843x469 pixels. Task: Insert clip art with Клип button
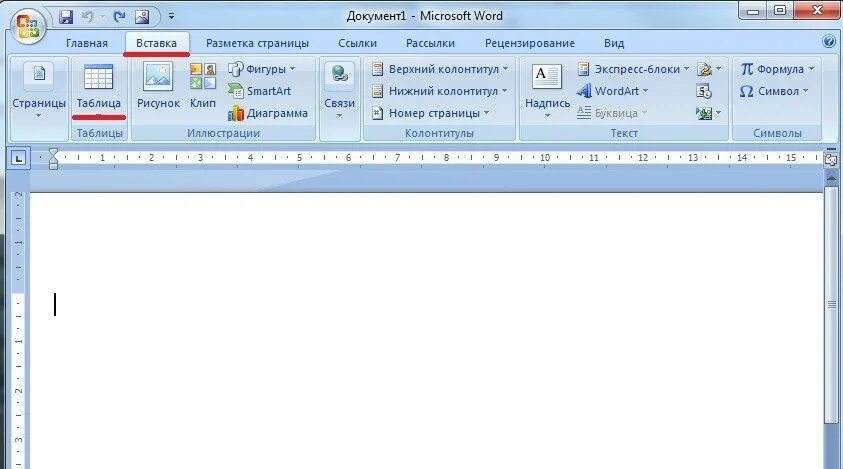[203, 86]
